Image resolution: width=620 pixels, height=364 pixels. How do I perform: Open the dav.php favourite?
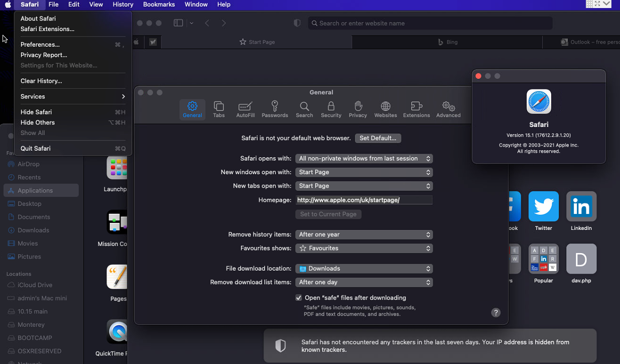coord(581,259)
